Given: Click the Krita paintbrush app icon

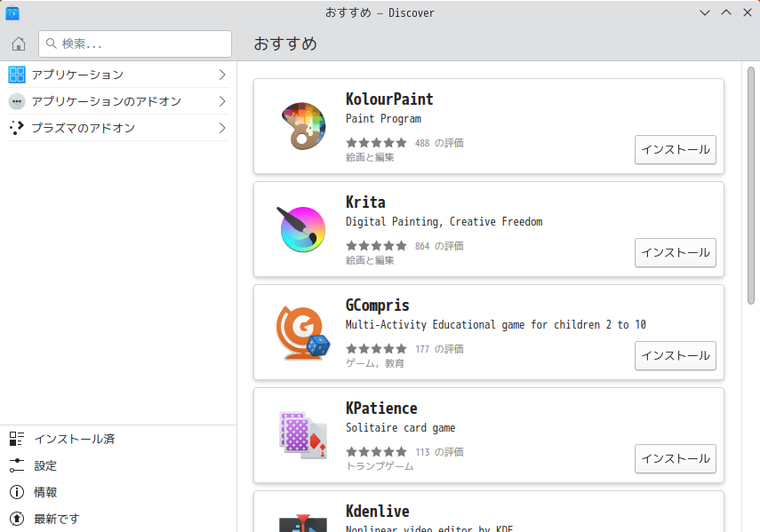Looking at the screenshot, I should click(302, 228).
